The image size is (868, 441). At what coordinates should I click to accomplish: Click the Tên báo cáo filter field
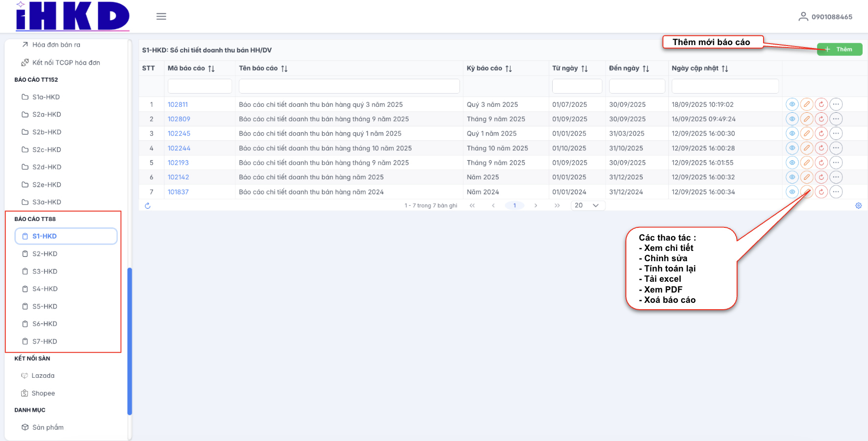(349, 86)
